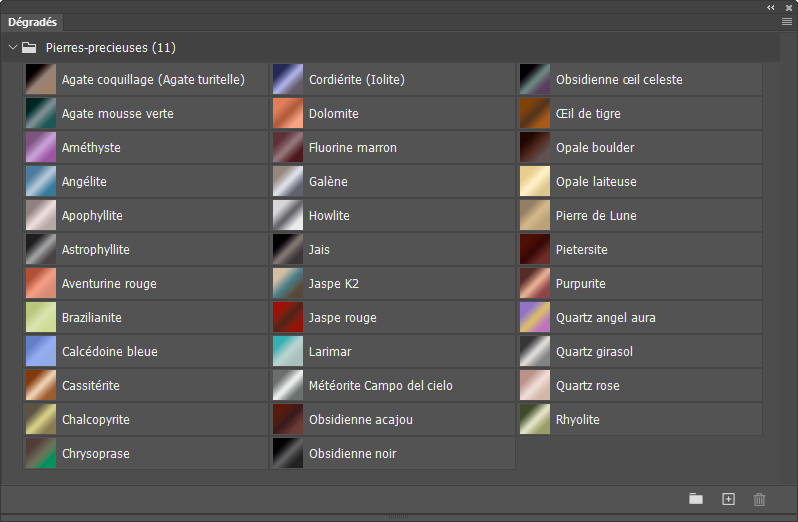Pick the Œil de tigre gradient

click(x=535, y=114)
